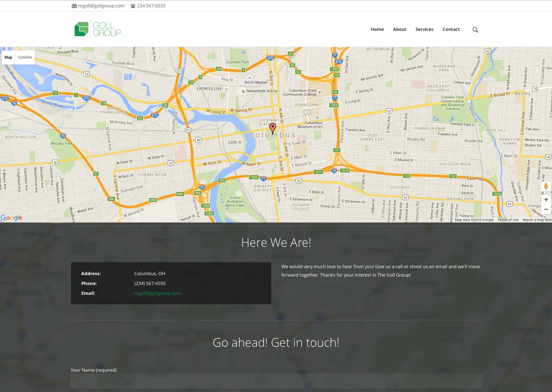The width and height of the screenshot is (552, 392).
Task: Click the GERMAN VILLAGE neighborhood label
Action: pos(301,207)
